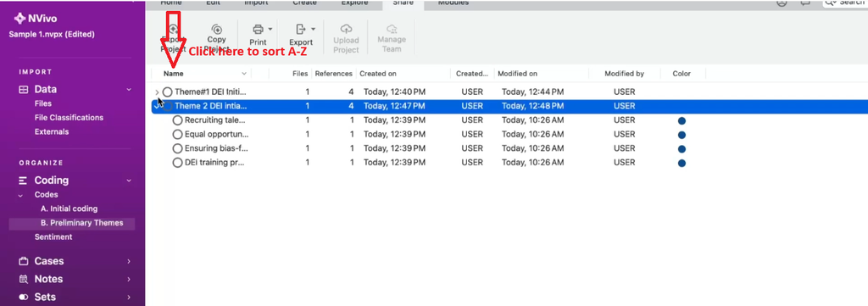Screen dimensions: 868x306
Task: Click the Data section icon in sidebar
Action: click(23, 89)
